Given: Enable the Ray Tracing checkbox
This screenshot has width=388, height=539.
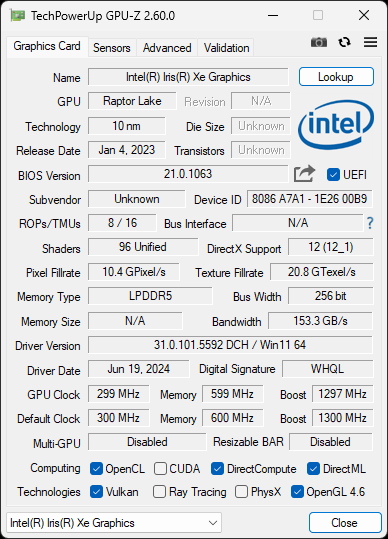Looking at the screenshot, I should coord(159,492).
